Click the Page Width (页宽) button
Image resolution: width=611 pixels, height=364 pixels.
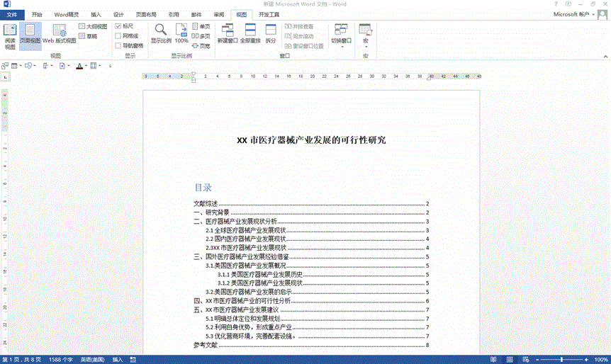click(x=201, y=45)
